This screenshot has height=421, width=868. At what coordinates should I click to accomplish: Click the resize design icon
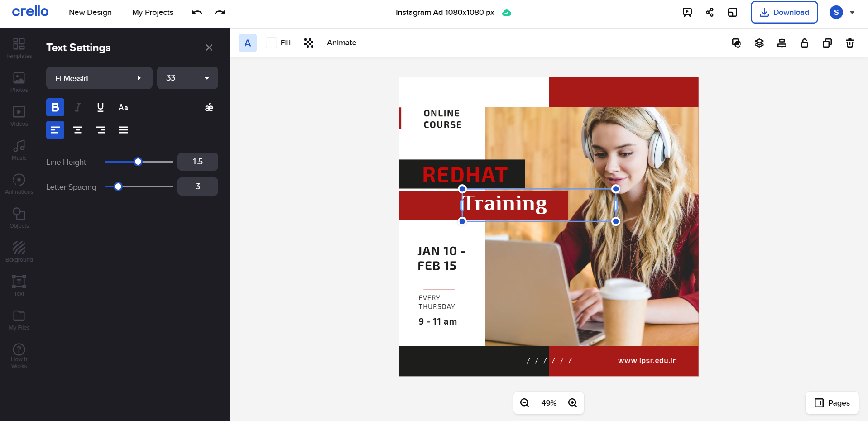733,12
